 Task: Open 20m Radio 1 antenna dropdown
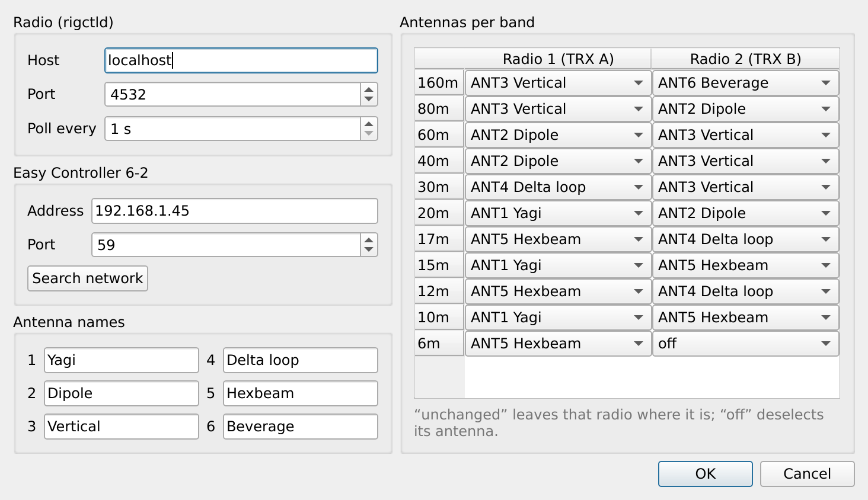point(558,213)
